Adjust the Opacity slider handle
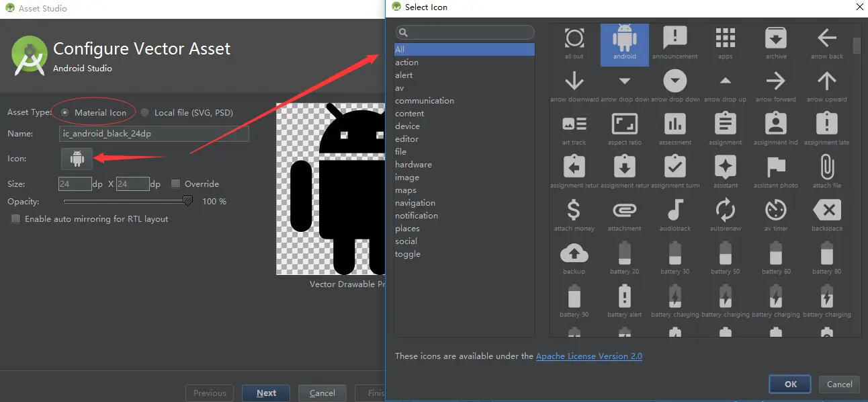The width and height of the screenshot is (868, 402). click(188, 200)
